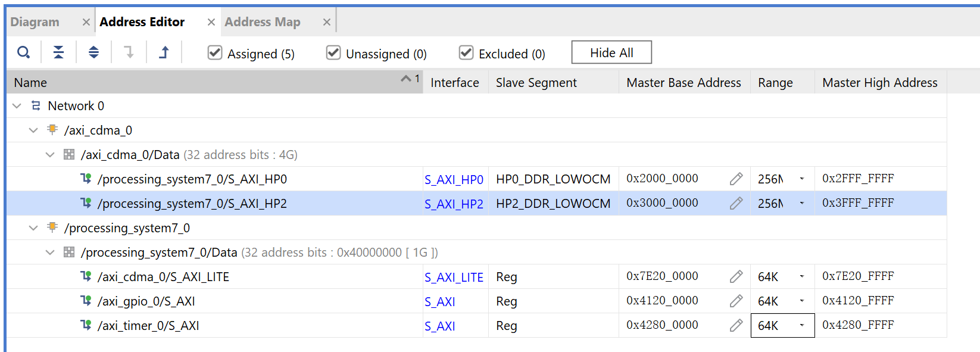The image size is (980, 352).
Task: Select the /axi_timer_0/S_AXI row name
Action: (148, 326)
